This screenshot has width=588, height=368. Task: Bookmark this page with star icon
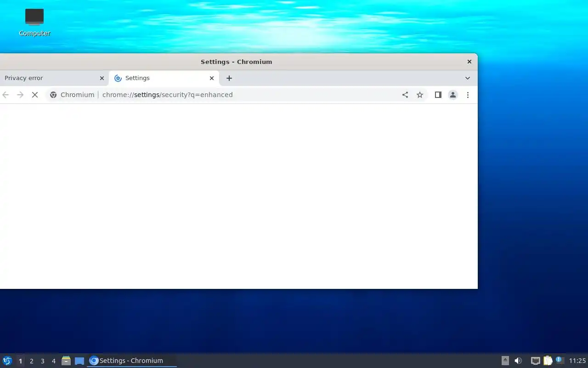click(420, 95)
